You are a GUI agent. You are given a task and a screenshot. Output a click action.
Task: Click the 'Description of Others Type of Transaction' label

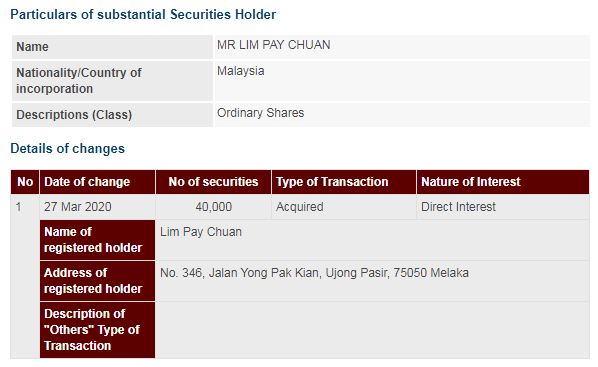97,330
